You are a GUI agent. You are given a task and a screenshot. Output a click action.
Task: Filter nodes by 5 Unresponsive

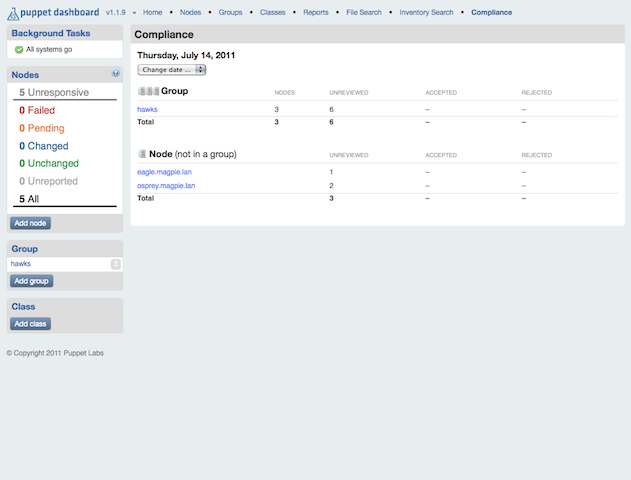54,93
